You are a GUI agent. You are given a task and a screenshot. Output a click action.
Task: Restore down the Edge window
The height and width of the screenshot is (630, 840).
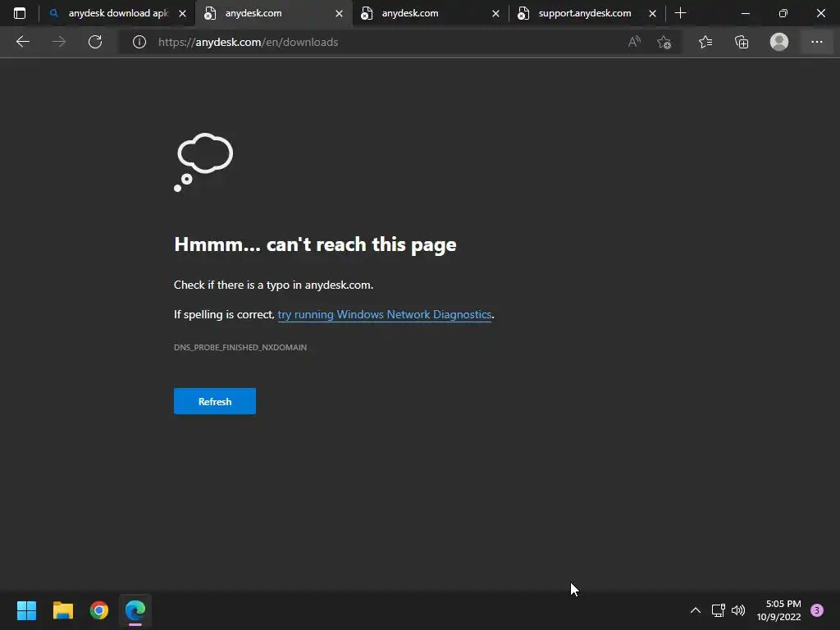[783, 13]
